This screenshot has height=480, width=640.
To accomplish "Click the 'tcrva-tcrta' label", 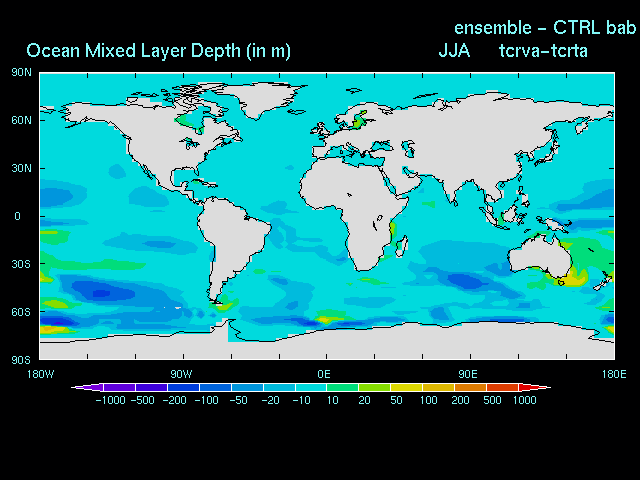I will [x=543, y=51].
